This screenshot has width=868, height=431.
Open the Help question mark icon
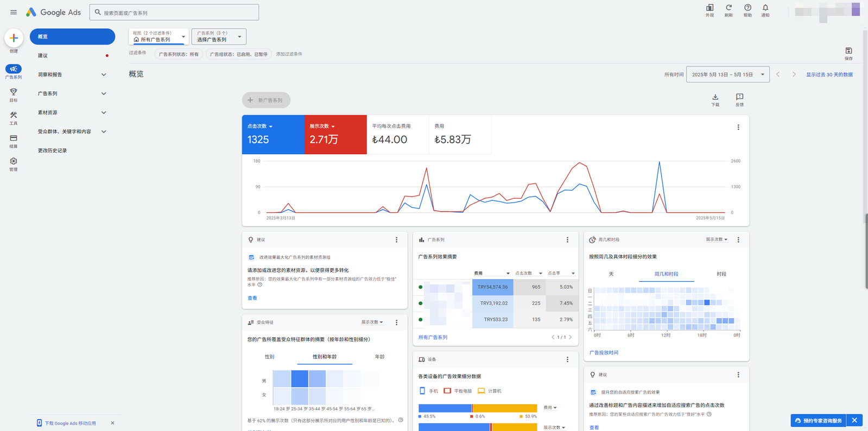pos(747,8)
